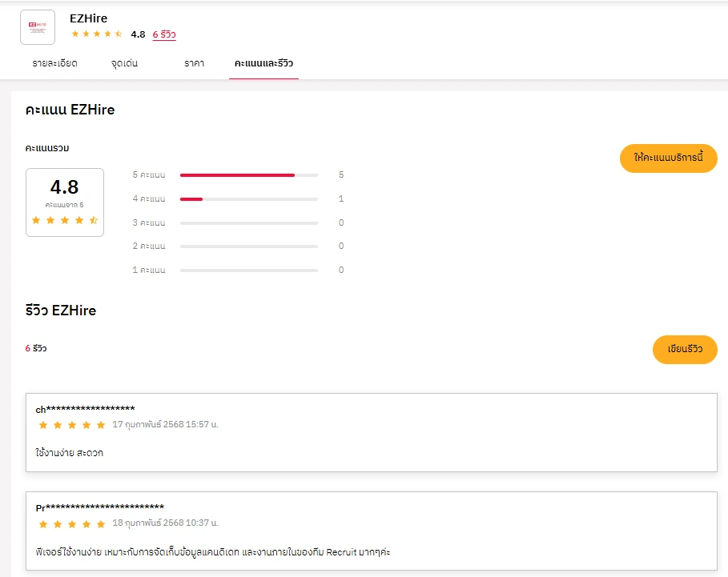This screenshot has height=577, width=728.
Task: Click the header 4.8 rating value
Action: (138, 34)
